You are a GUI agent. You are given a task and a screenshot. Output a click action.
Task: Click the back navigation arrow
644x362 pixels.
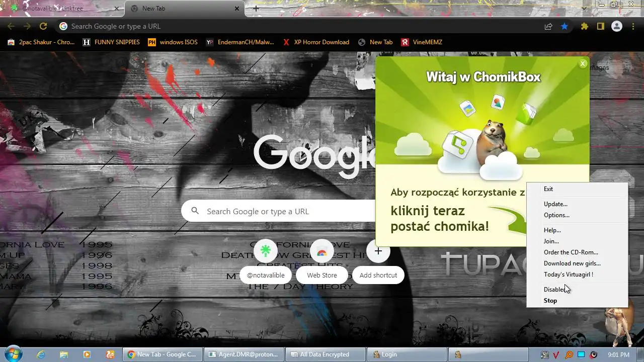pos(11,26)
